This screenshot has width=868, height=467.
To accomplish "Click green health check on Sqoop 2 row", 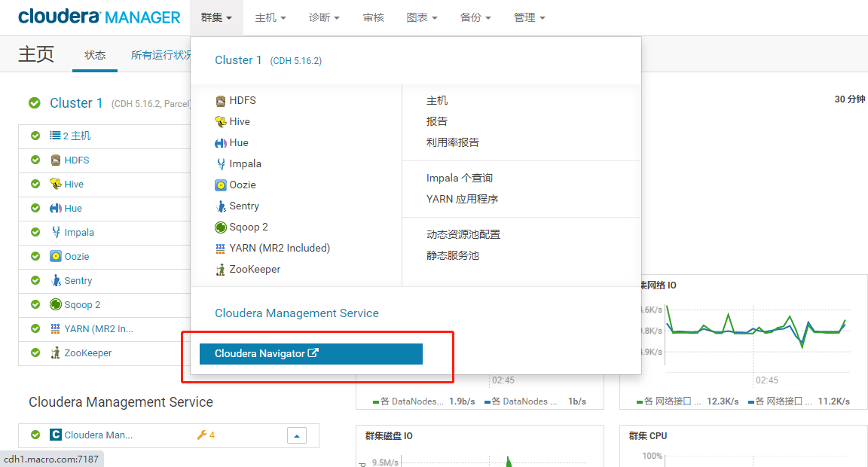I will coord(35,304).
